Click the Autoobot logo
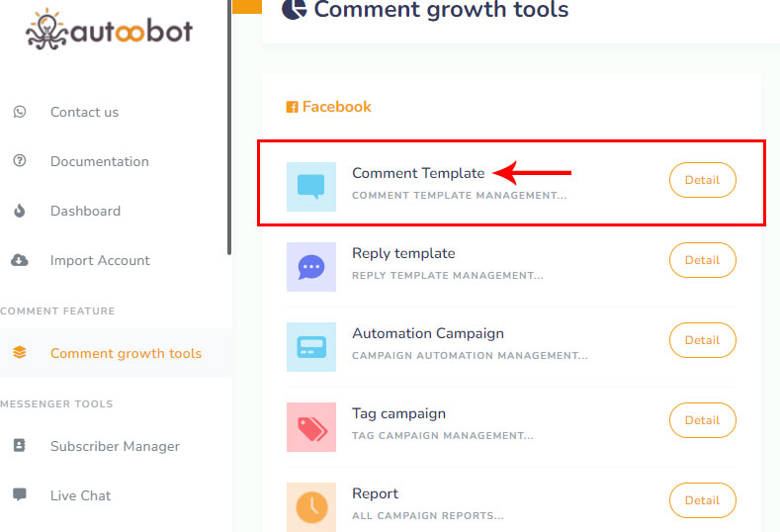The image size is (780, 532). pyautogui.click(x=109, y=30)
